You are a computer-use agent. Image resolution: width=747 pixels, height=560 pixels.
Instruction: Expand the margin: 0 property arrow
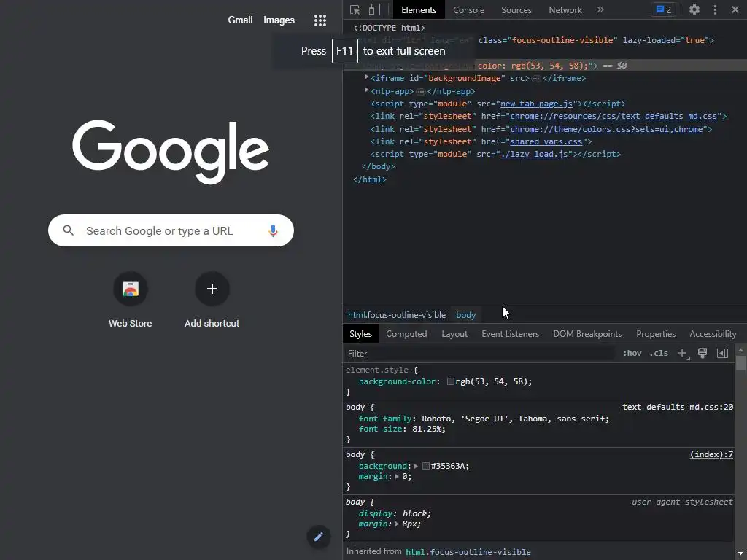coord(397,477)
